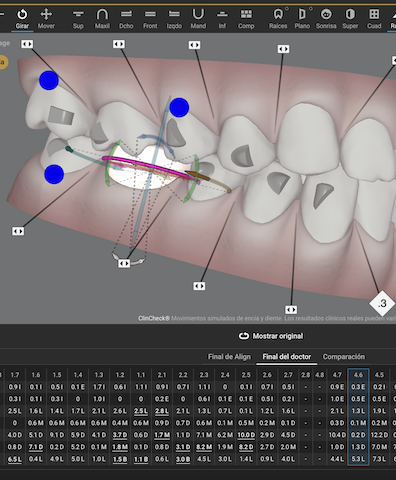The height and width of the screenshot is (480, 396).
Task: Select the Mover pan tool
Action: pos(46,19)
